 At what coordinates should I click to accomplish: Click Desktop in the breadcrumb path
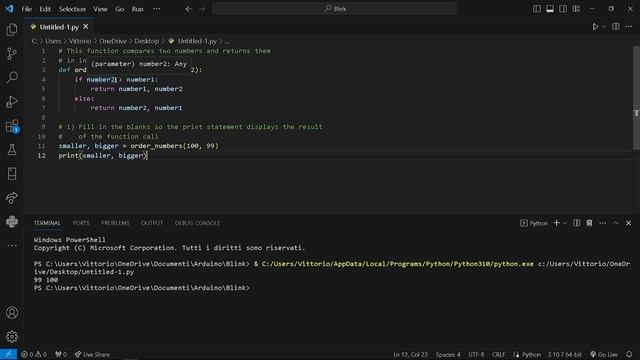147,41
